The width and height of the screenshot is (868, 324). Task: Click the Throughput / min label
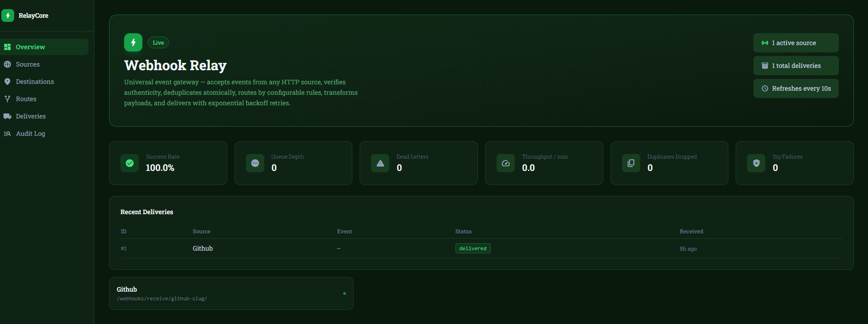(x=545, y=157)
